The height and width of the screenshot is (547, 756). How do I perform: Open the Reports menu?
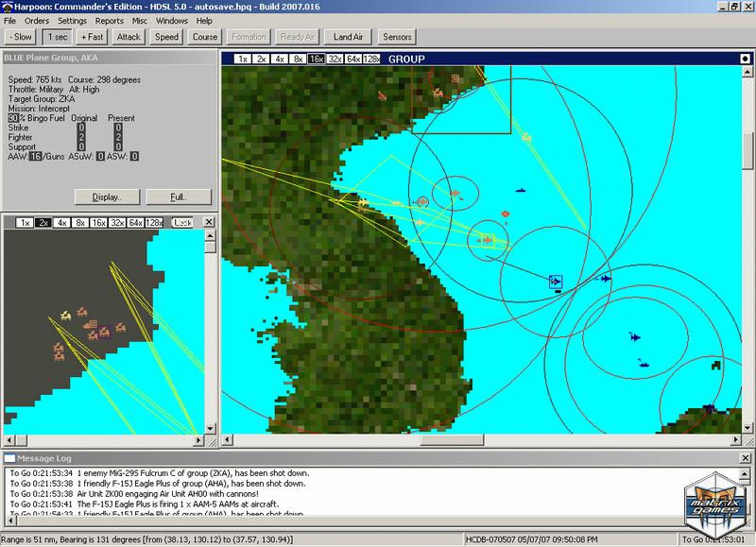click(x=110, y=21)
